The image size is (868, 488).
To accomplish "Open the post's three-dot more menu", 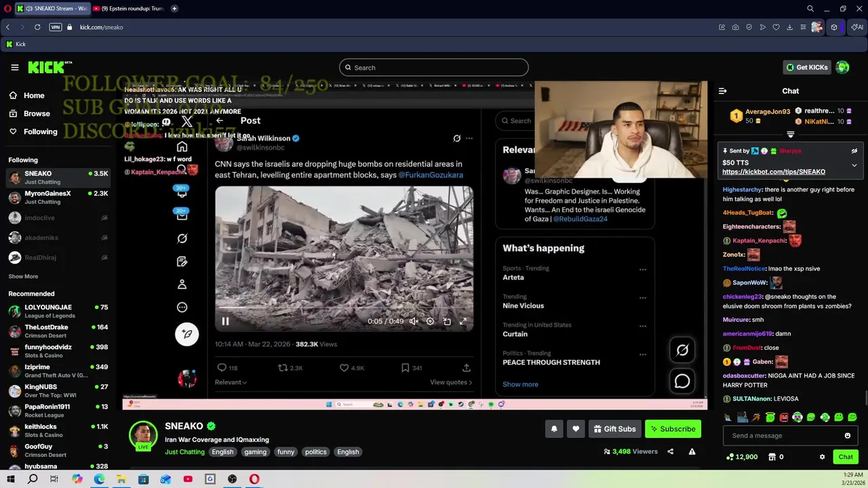I will (x=469, y=138).
